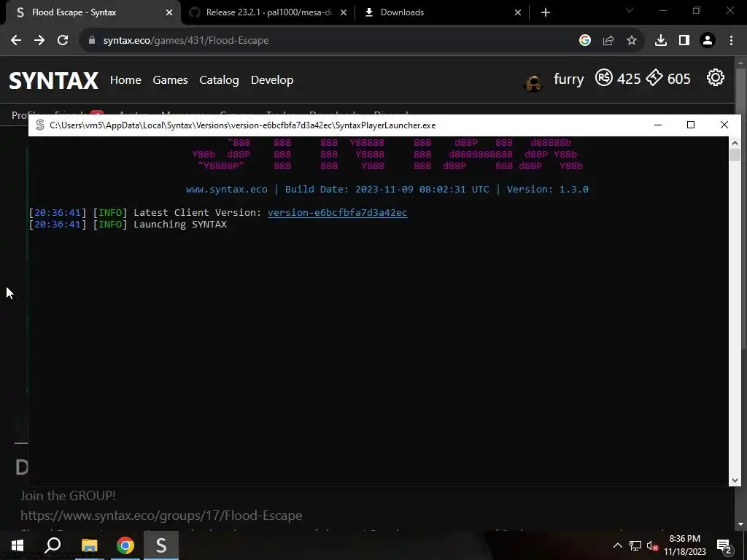Switch to Flood Escape - Syntax tab

click(90, 12)
